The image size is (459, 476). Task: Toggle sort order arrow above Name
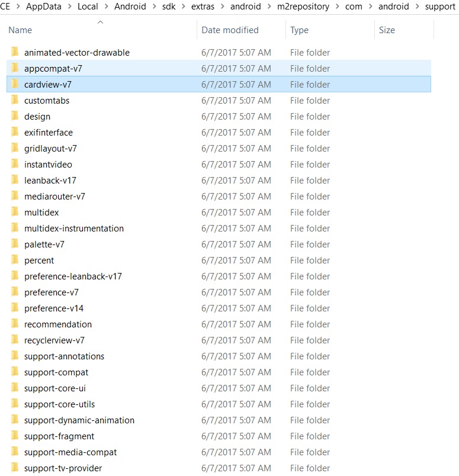click(x=100, y=22)
